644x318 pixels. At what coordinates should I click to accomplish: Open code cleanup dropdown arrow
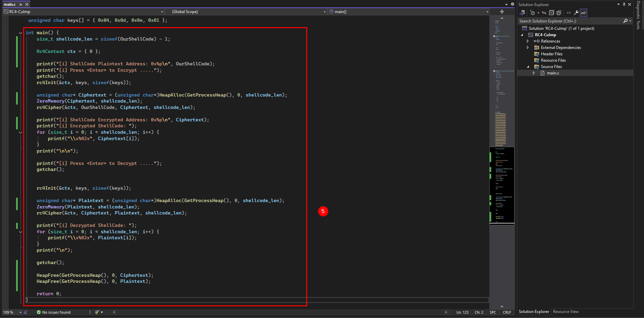(102, 312)
